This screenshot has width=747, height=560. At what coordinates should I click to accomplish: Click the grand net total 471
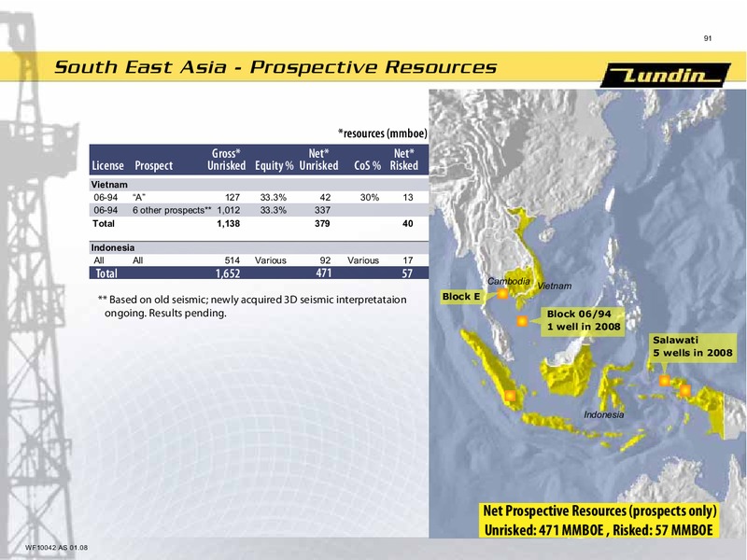[323, 273]
